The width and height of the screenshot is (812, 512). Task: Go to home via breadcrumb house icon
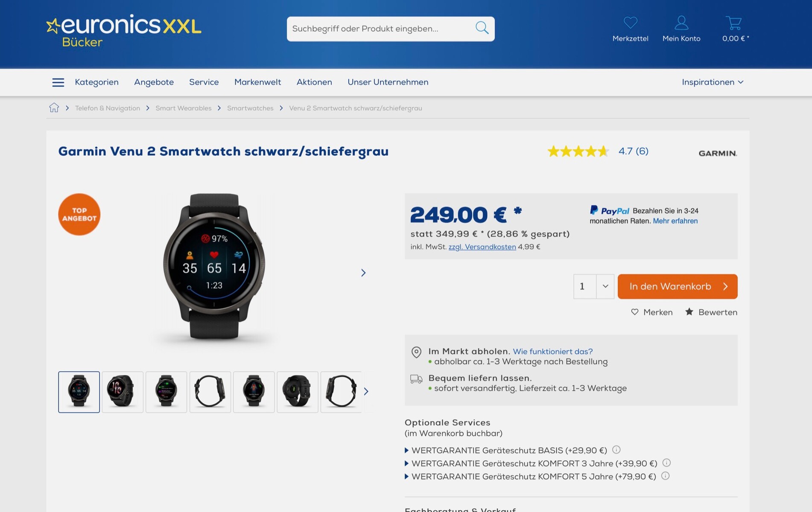[x=54, y=108]
